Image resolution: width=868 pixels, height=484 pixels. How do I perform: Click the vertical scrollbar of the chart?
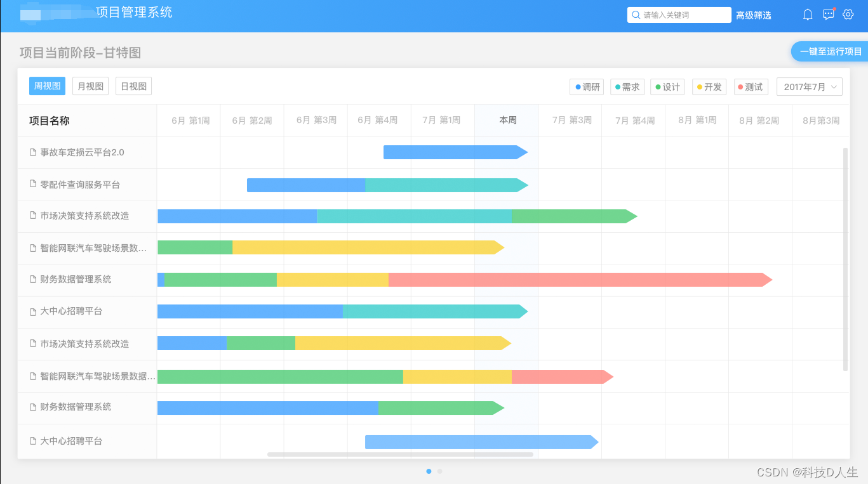tap(845, 259)
